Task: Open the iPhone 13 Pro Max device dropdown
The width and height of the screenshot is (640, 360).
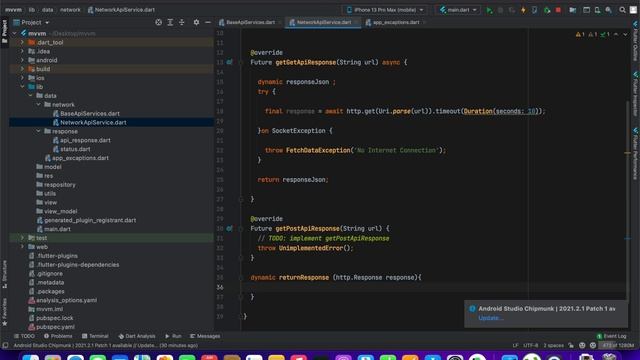Action: pyautogui.click(x=385, y=10)
